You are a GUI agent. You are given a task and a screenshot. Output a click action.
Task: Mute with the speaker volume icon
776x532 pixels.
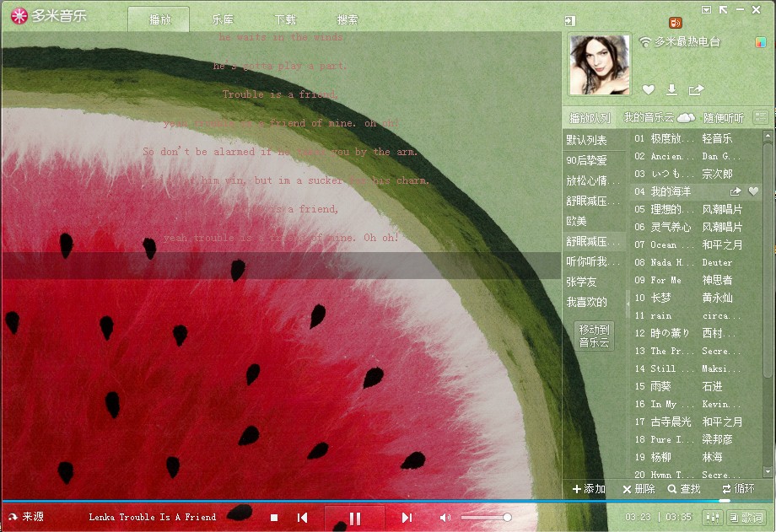pos(445,518)
